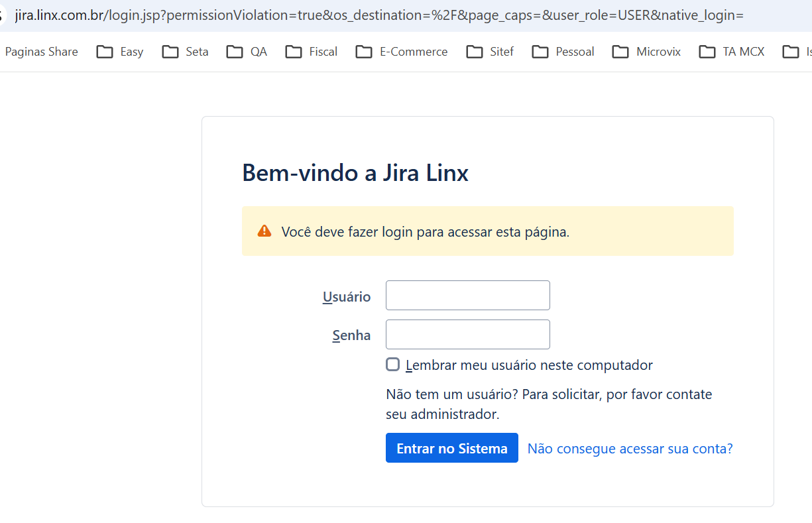812x523 pixels.
Task: Click the Não tem um usuário text
Action: (x=549, y=404)
